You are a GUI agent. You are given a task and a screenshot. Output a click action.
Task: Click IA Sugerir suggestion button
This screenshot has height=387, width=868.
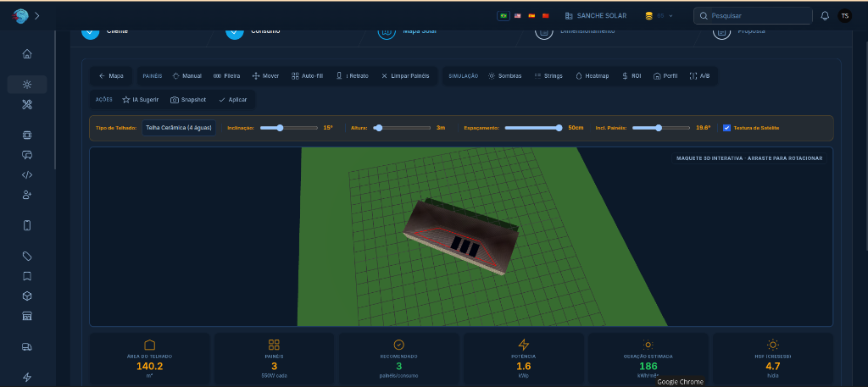[141, 100]
